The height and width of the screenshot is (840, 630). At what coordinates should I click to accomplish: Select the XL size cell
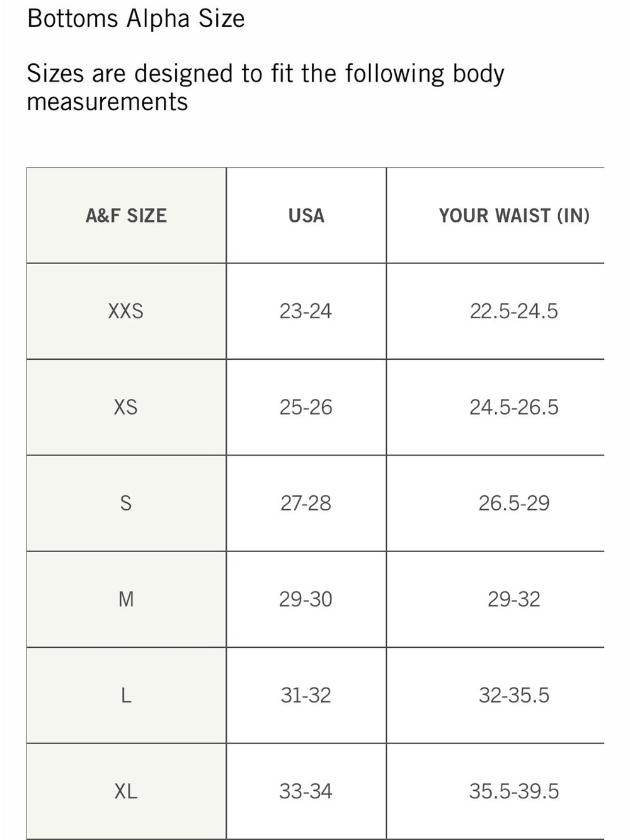tap(126, 791)
